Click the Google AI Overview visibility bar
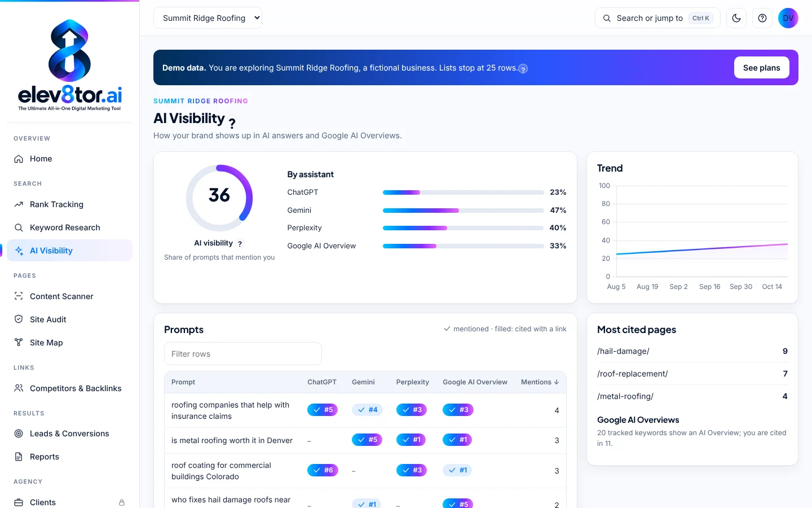Screen dimensions: 812x508 [464, 246]
